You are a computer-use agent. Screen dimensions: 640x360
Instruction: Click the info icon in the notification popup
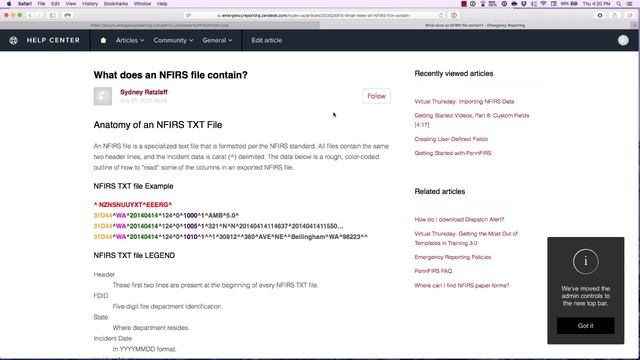pyautogui.click(x=586, y=261)
